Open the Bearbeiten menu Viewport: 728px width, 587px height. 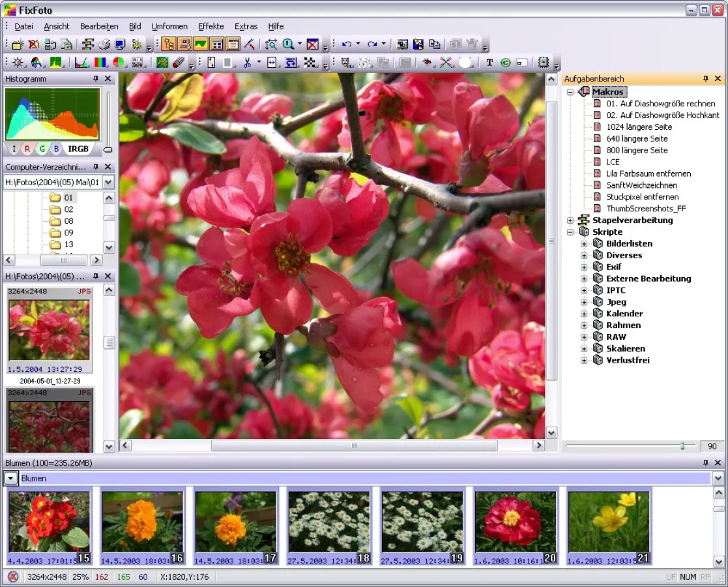[99, 27]
